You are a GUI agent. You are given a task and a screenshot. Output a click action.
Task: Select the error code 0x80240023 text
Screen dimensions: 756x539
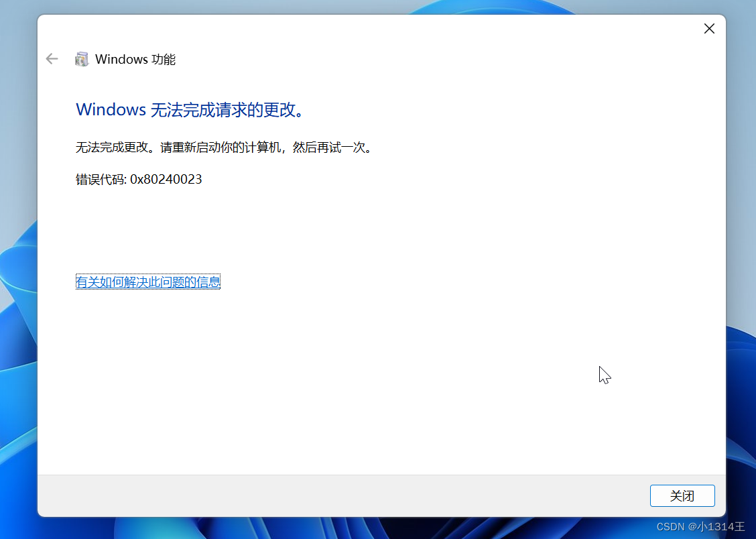pyautogui.click(x=139, y=179)
